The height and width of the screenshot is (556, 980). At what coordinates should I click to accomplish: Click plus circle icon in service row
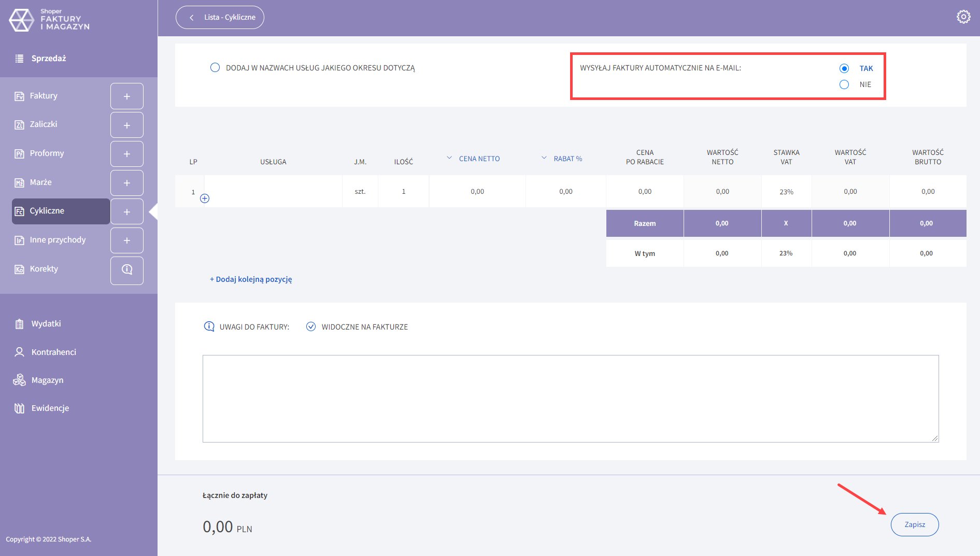pos(205,198)
